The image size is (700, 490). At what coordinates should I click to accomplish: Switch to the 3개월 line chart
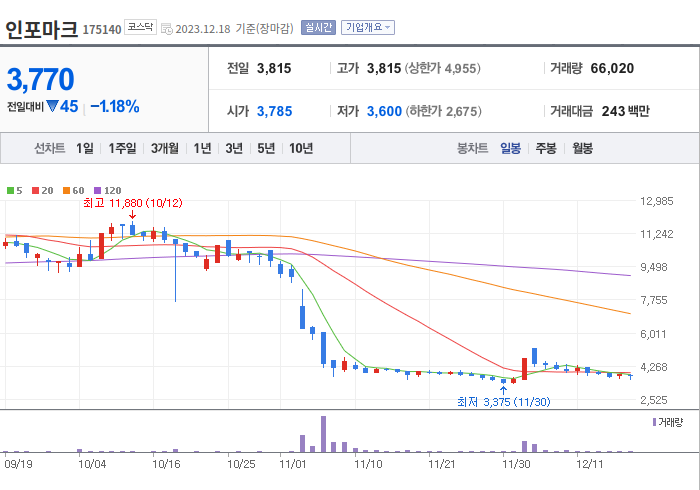[165, 148]
